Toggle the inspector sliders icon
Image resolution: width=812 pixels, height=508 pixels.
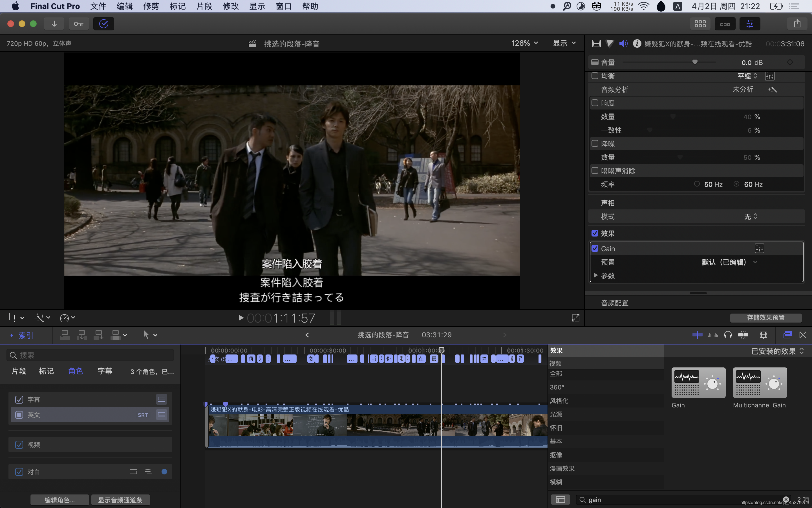[750, 24]
